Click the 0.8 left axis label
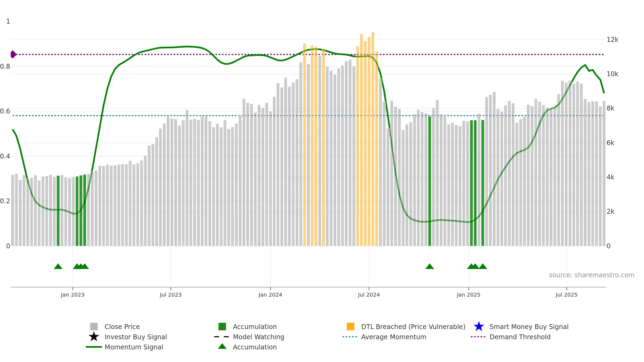The image size is (644, 362). [x=5, y=66]
